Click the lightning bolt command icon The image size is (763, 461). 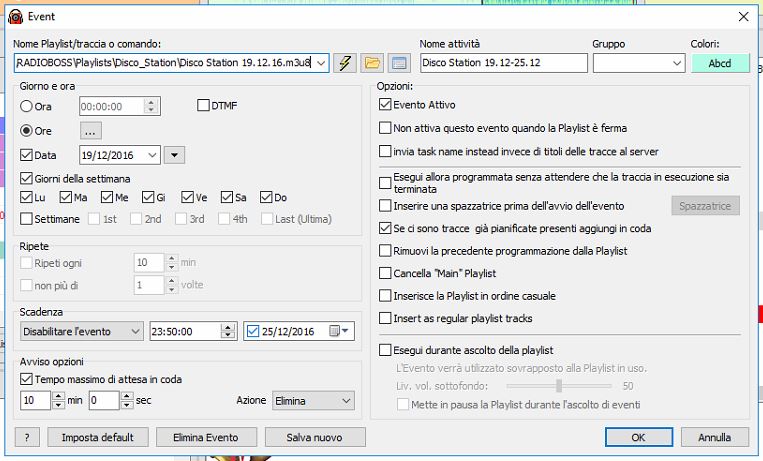coord(345,63)
